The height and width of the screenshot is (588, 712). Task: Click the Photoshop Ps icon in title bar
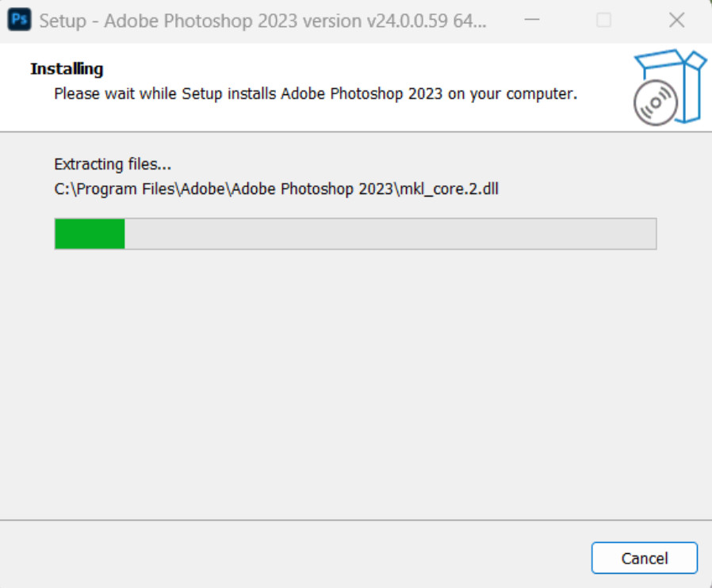coord(20,20)
